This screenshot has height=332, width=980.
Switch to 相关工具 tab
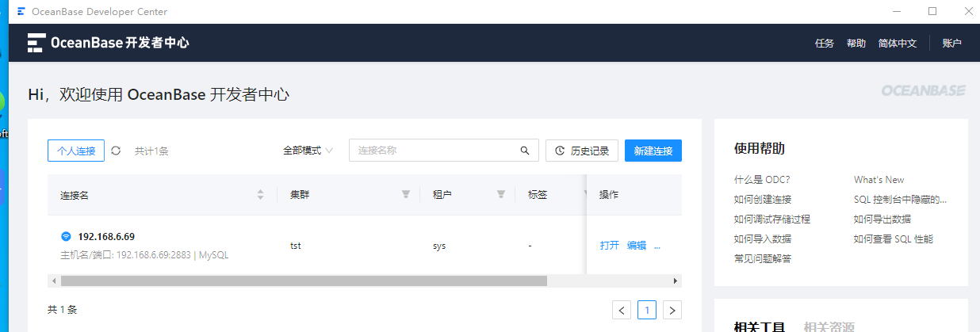(x=760, y=326)
